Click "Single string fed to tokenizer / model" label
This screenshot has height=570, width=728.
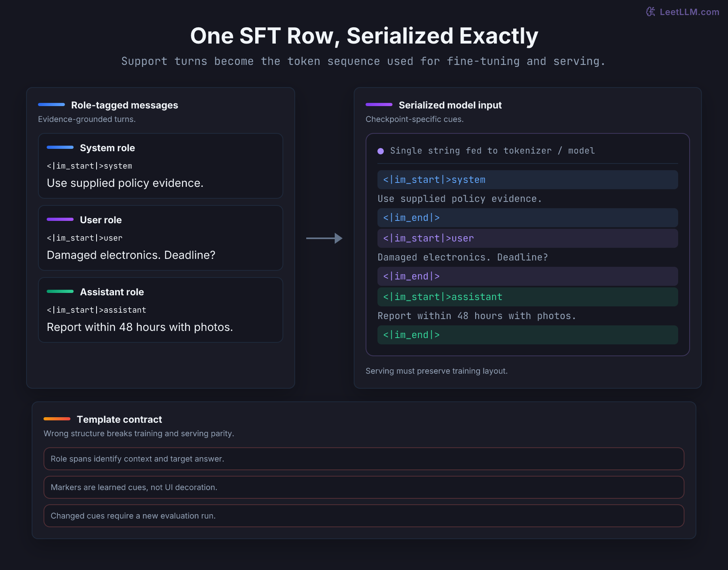[x=492, y=151]
